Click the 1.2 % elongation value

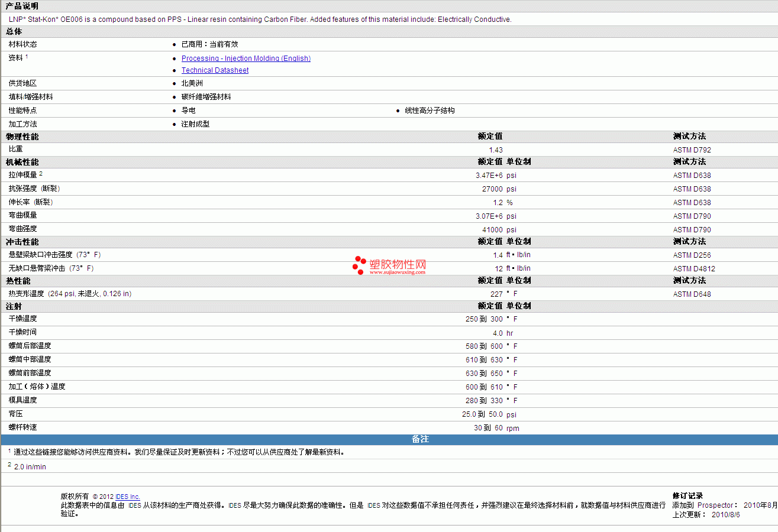pyautogui.click(x=503, y=203)
